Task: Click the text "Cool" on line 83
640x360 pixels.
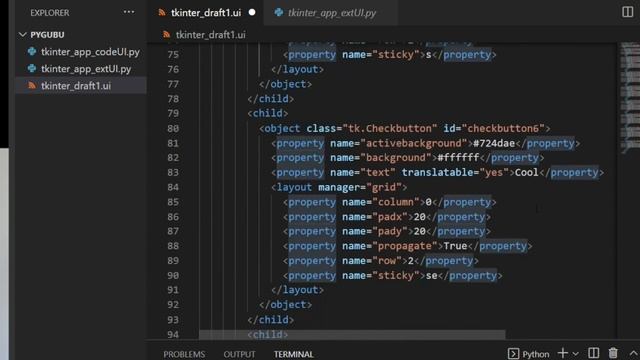Action: (527, 172)
